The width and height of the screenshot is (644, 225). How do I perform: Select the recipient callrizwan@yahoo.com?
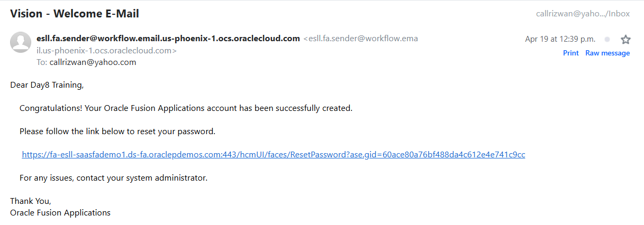pyautogui.click(x=93, y=62)
